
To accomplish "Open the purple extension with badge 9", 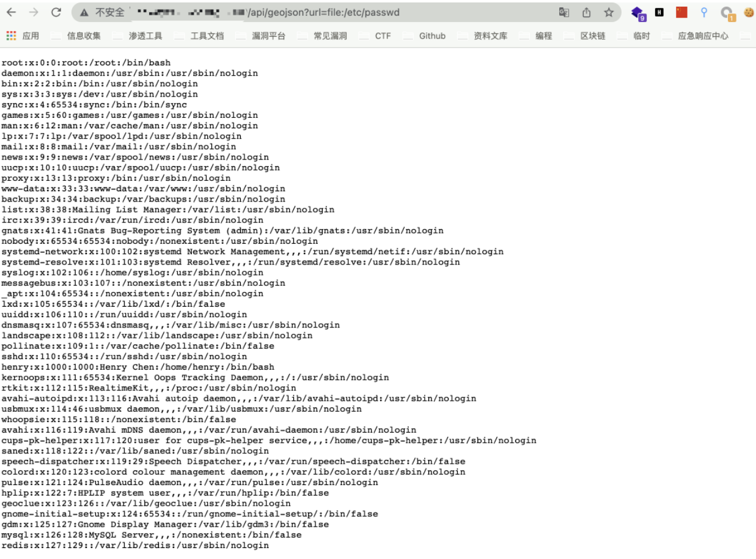I will tap(639, 13).
